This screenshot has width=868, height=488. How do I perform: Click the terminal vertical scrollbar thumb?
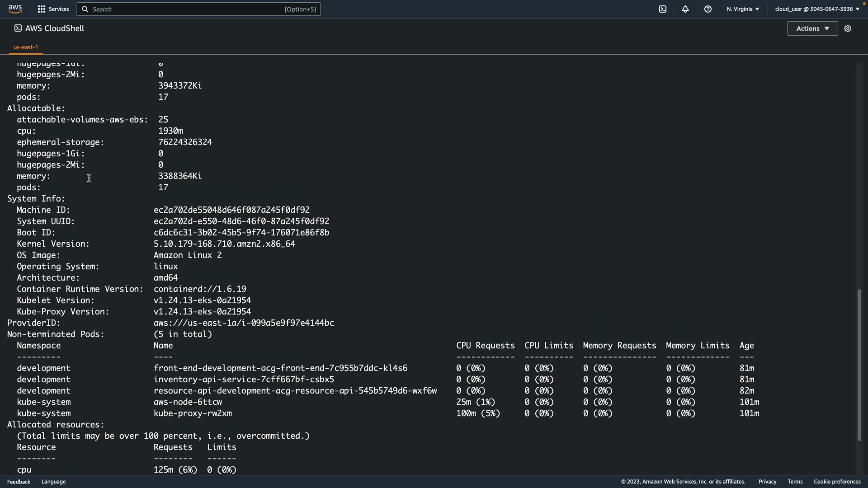click(x=859, y=365)
